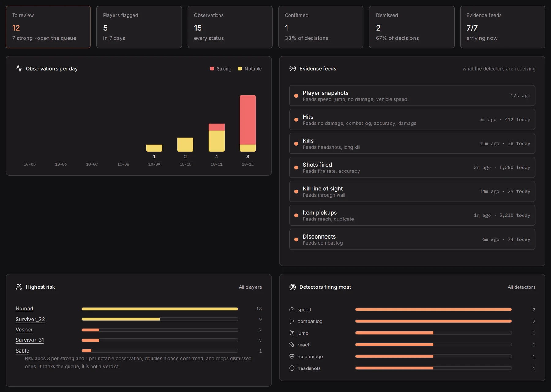Viewport: 551px width, 392px height.
Task: Click the Kill line of sight status dot
Action: pyautogui.click(x=296, y=191)
